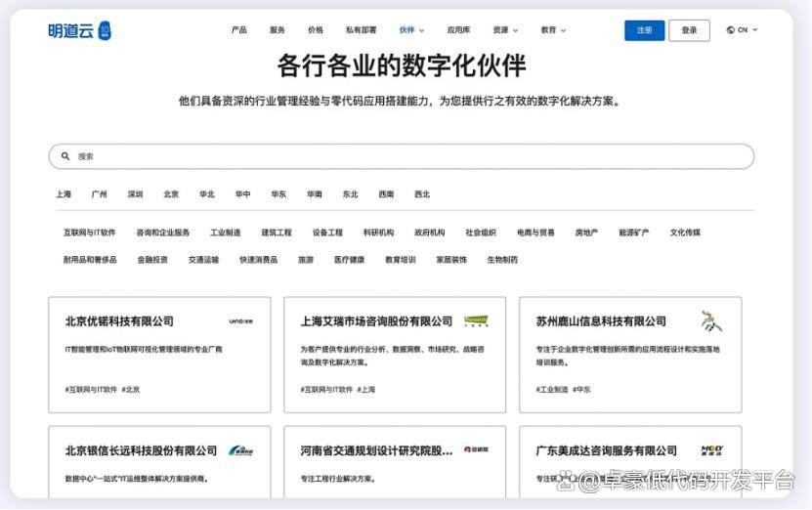The width and height of the screenshot is (812, 510).
Task: Open 苏州鹿山信息科技有限公司 card title
Action: tap(601, 321)
